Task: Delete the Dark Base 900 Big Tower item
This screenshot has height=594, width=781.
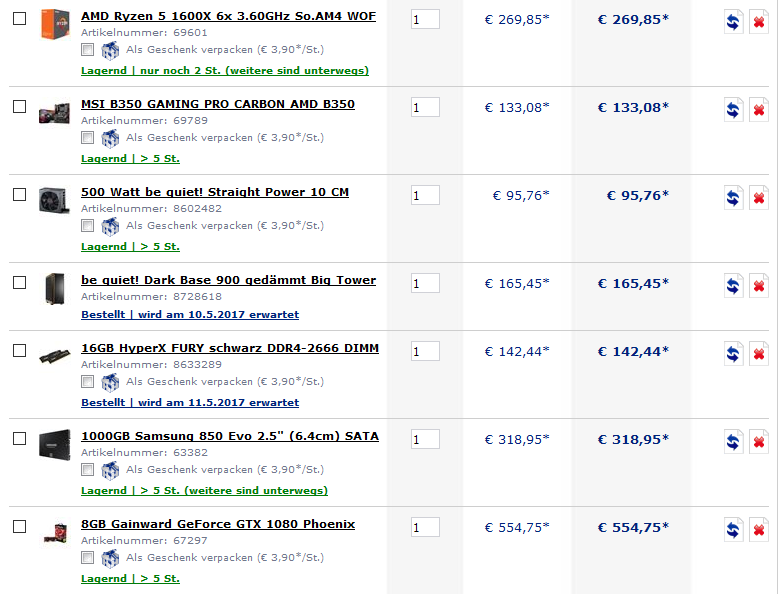Action: tap(759, 286)
